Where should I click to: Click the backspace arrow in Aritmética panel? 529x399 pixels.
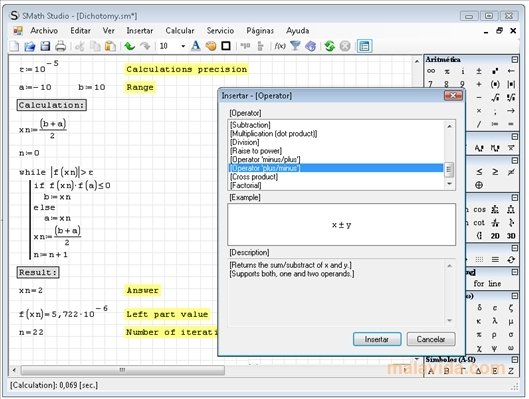tap(511, 71)
